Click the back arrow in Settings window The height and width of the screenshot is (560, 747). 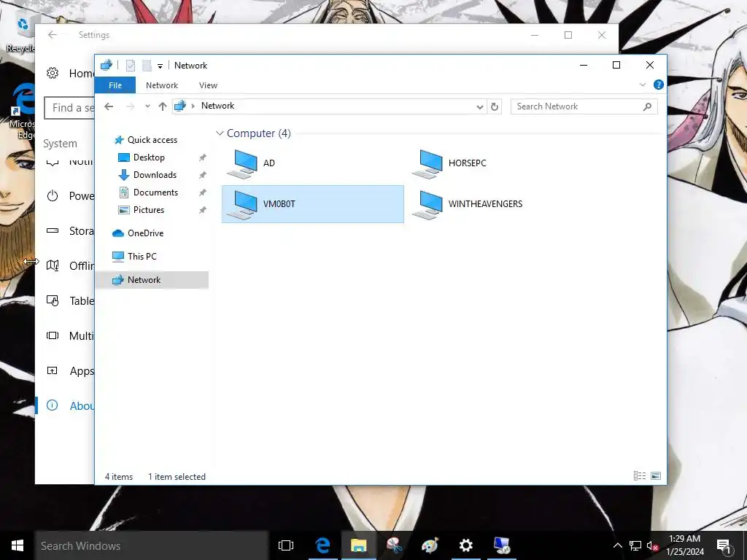[53, 35]
